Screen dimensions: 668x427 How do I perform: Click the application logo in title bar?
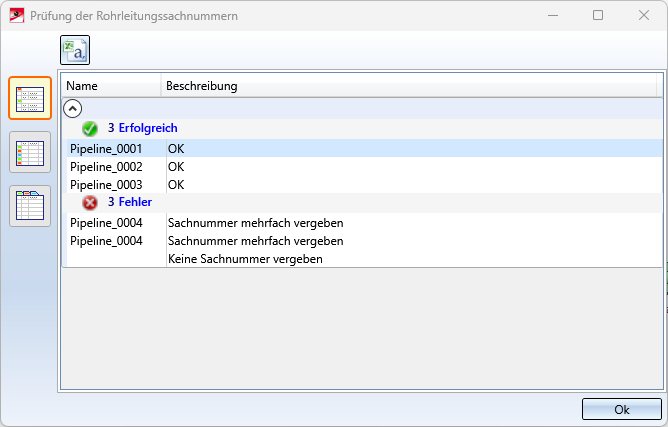click(x=17, y=16)
